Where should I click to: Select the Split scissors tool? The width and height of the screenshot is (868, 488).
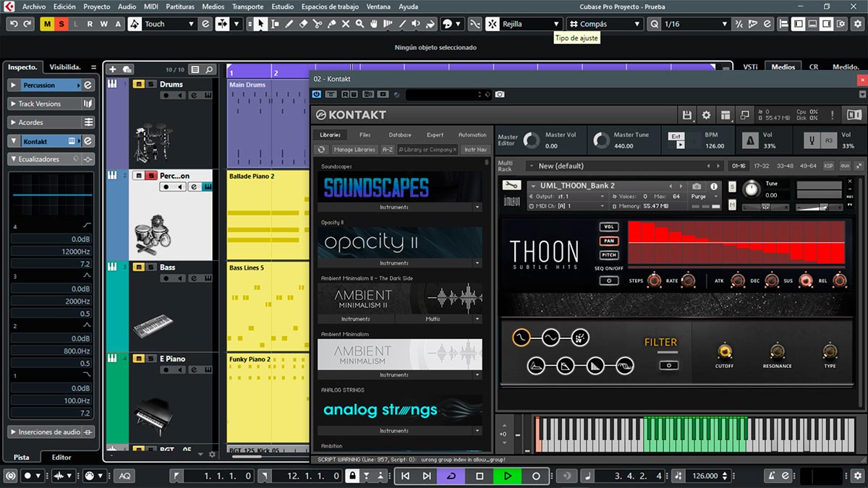318,24
